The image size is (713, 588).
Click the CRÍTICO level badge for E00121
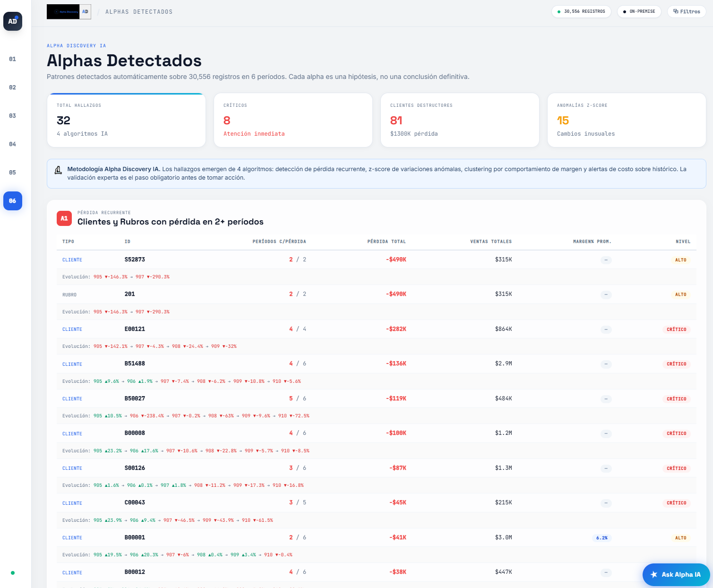click(x=677, y=329)
